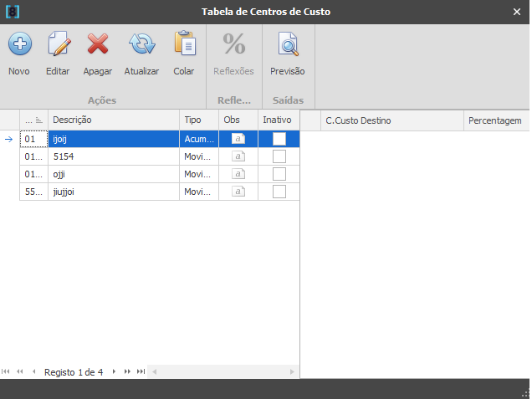The image size is (532, 399).
Task: Close the Tabela de Centros de Custo window
Action: coord(516,12)
